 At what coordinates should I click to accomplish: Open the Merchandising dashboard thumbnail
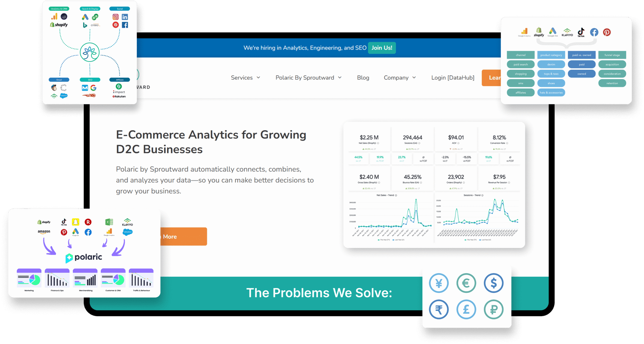coord(85,279)
